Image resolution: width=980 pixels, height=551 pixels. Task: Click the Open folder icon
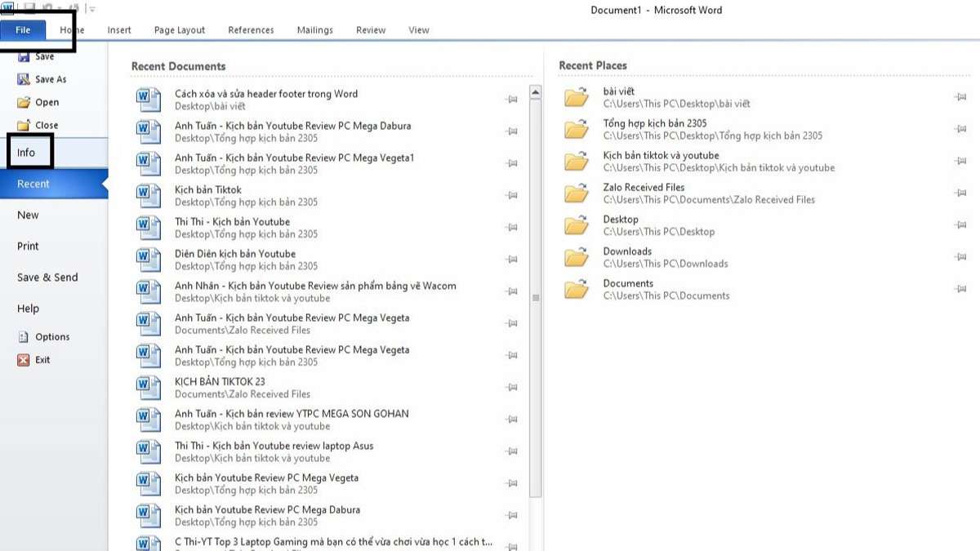[x=23, y=102]
